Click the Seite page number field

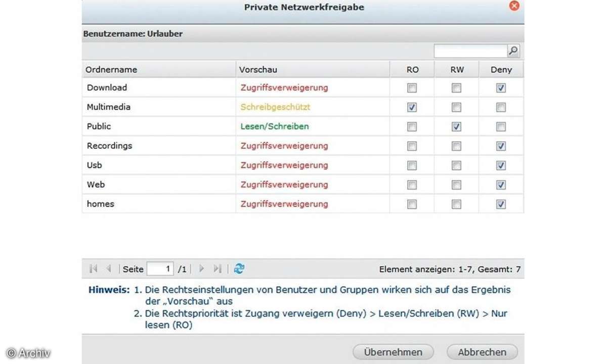pos(160,269)
